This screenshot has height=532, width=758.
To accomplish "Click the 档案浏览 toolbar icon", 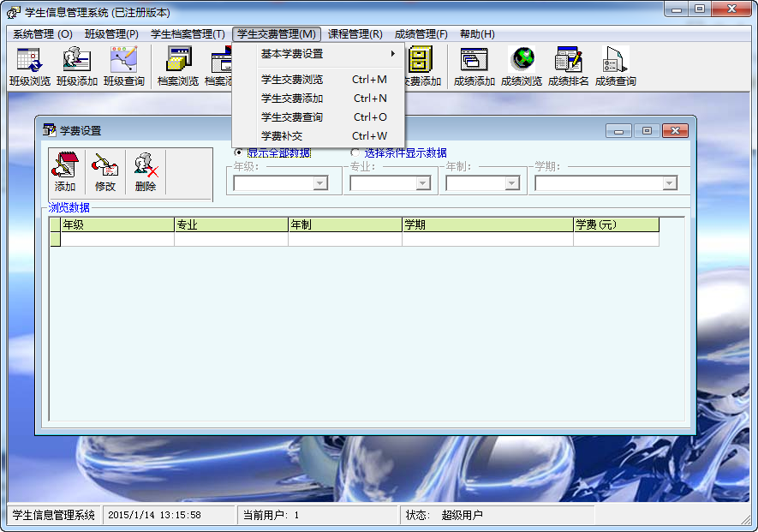I will [178, 67].
